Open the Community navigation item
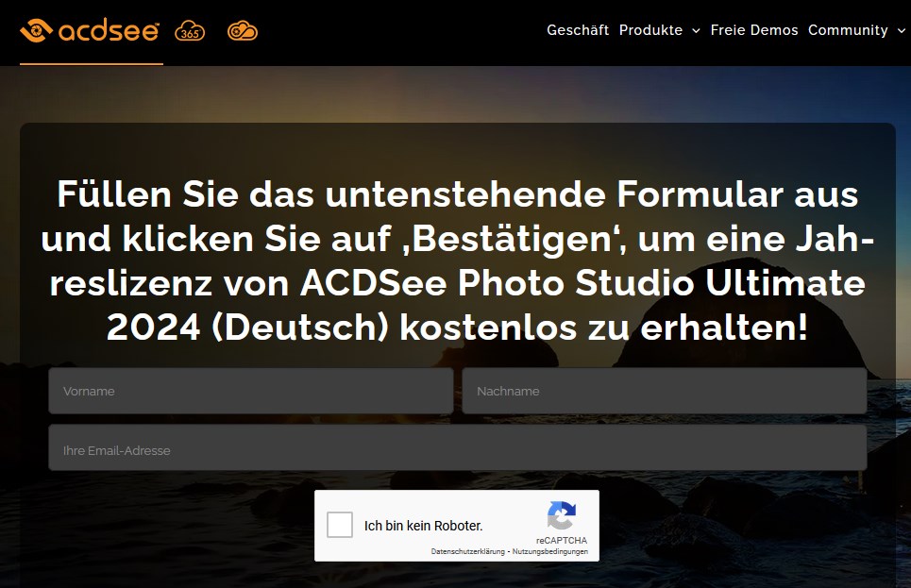This screenshot has height=588, width=911. tap(848, 30)
